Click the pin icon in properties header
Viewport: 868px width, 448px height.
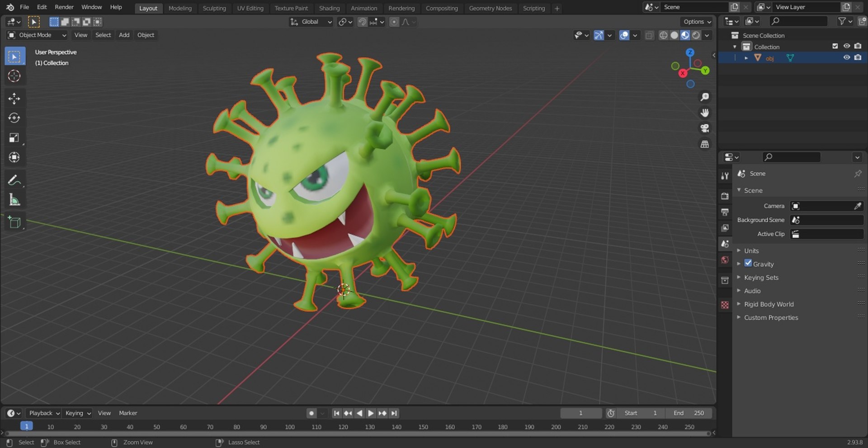pos(858,174)
